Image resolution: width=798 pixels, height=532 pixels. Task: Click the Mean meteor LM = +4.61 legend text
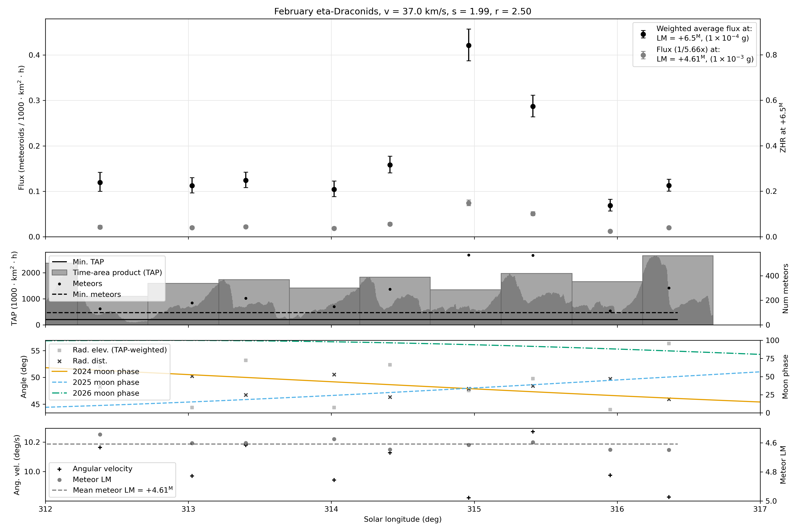click(x=123, y=490)
